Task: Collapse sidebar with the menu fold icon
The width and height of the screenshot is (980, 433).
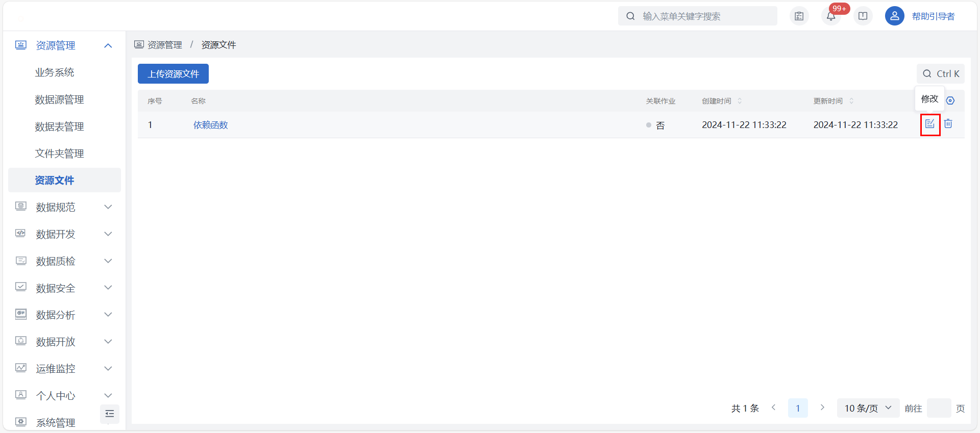Action: [x=110, y=414]
